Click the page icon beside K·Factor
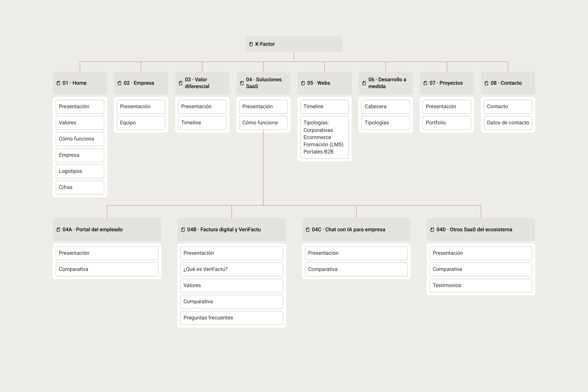This screenshot has width=588, height=392. click(251, 44)
